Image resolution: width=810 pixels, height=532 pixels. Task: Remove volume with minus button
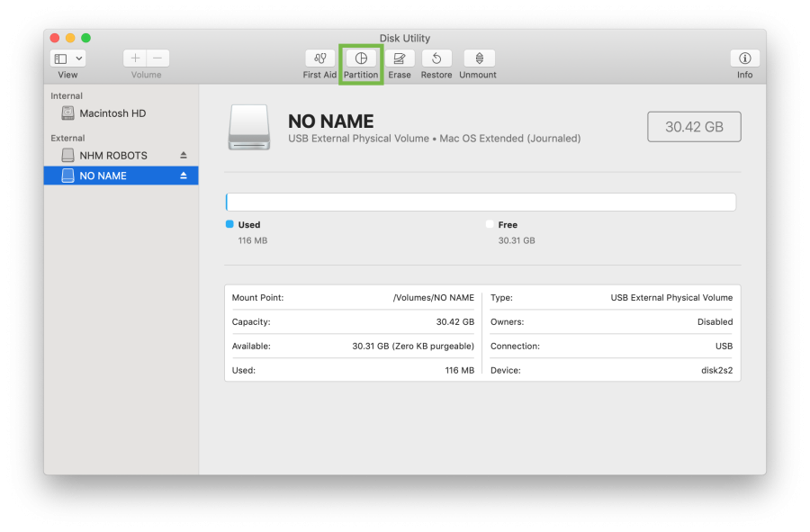coord(157,59)
